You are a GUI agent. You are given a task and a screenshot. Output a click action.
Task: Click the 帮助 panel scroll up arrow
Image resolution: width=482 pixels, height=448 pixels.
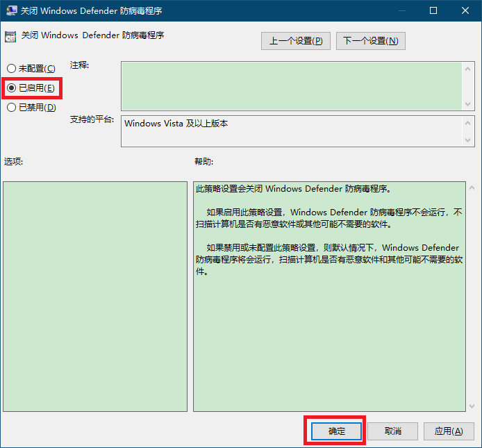(472, 188)
